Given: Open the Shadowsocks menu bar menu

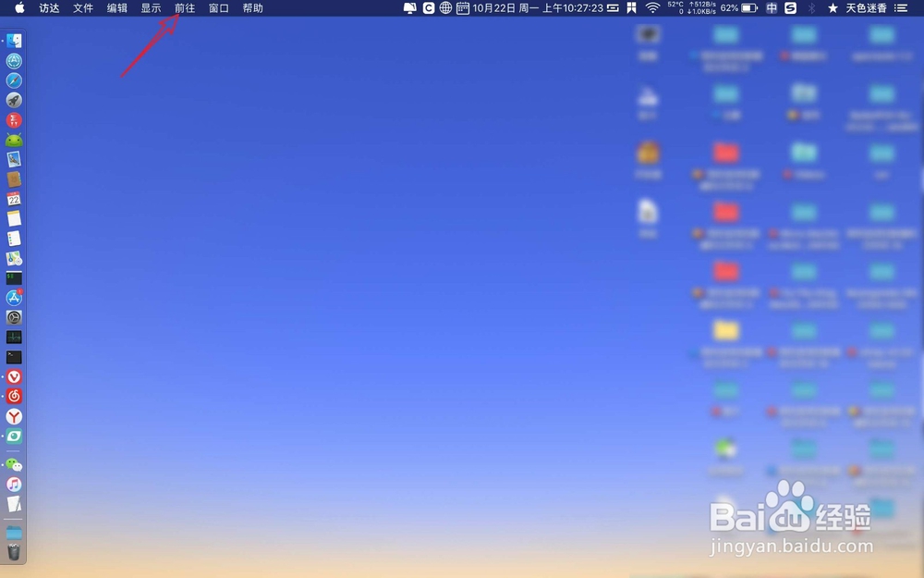Looking at the screenshot, I should point(790,8).
